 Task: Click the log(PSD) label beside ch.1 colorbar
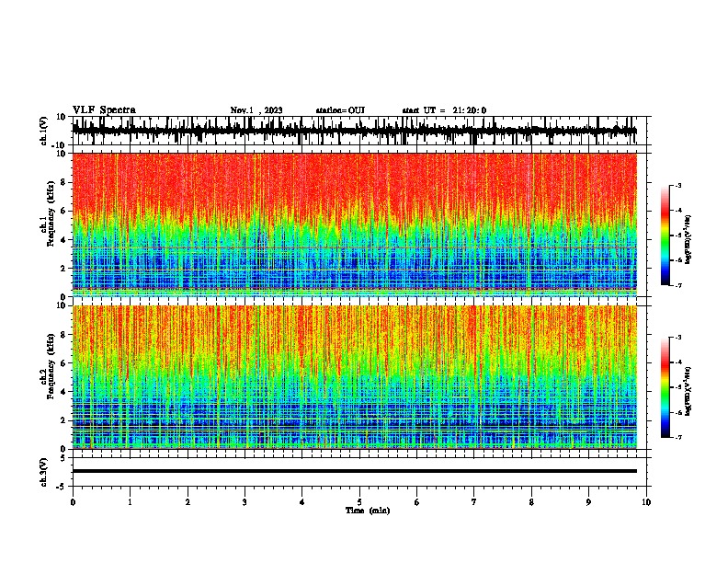(688, 239)
